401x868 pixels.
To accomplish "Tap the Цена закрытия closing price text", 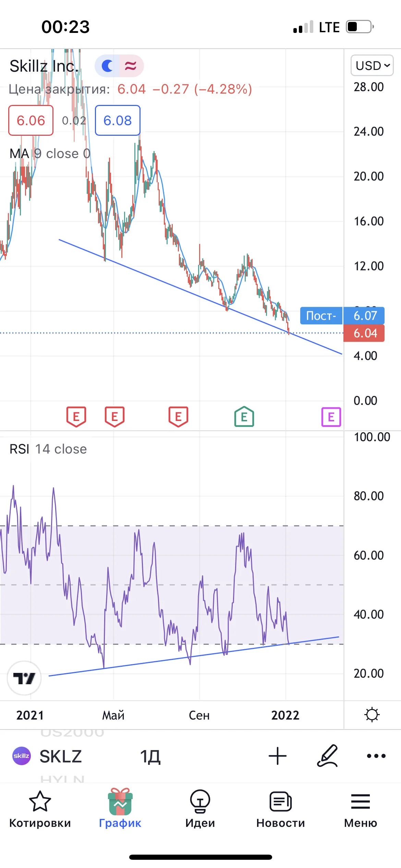I will point(59,89).
